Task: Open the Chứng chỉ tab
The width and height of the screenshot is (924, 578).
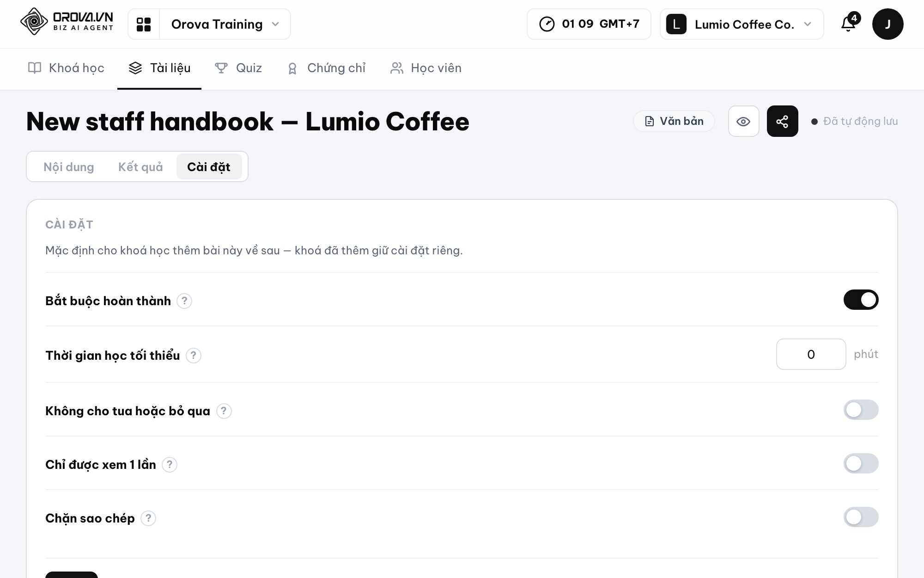Action: (327, 68)
